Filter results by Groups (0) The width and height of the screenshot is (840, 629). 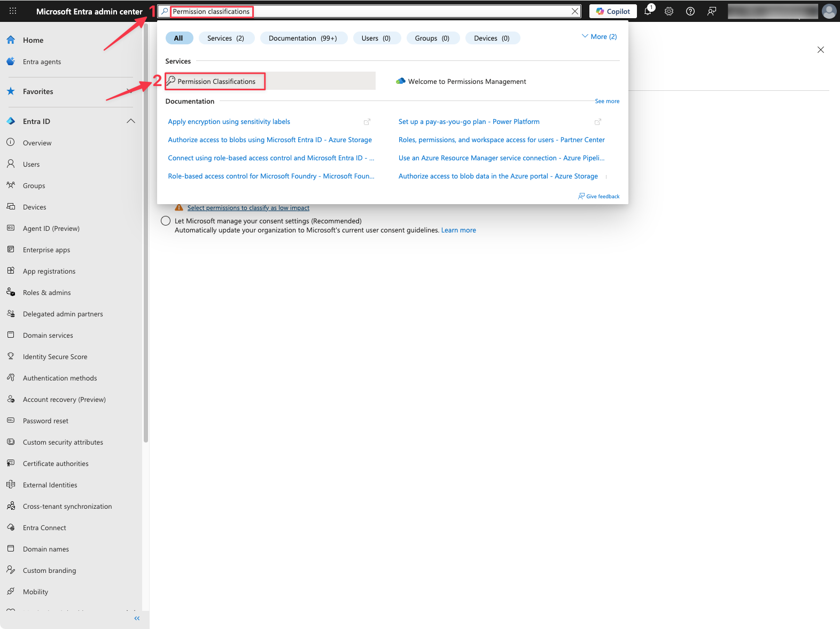coord(432,38)
